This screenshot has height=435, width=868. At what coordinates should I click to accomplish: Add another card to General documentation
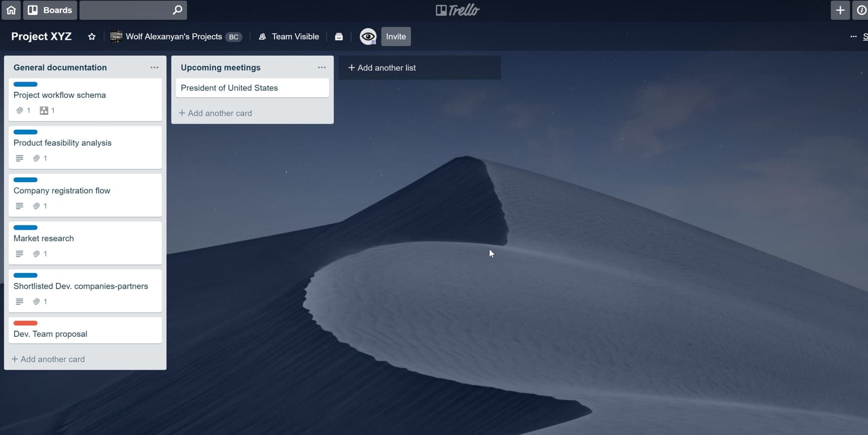tap(48, 359)
